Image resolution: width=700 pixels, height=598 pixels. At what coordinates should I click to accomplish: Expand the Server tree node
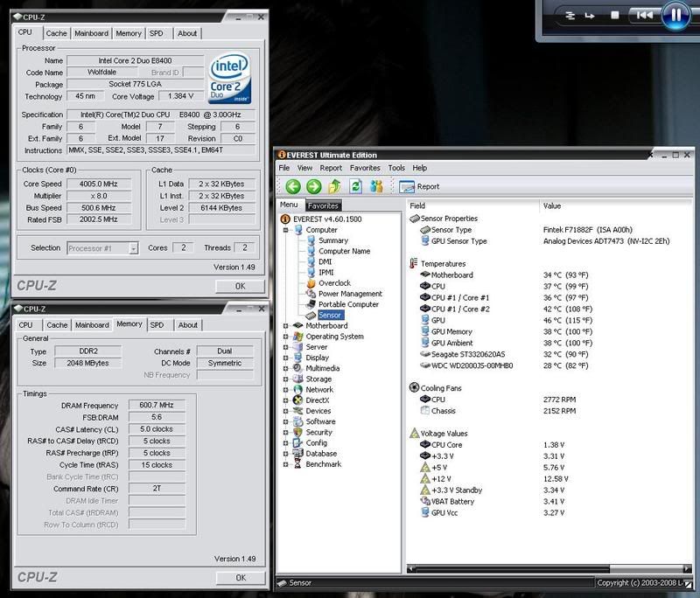pos(286,347)
